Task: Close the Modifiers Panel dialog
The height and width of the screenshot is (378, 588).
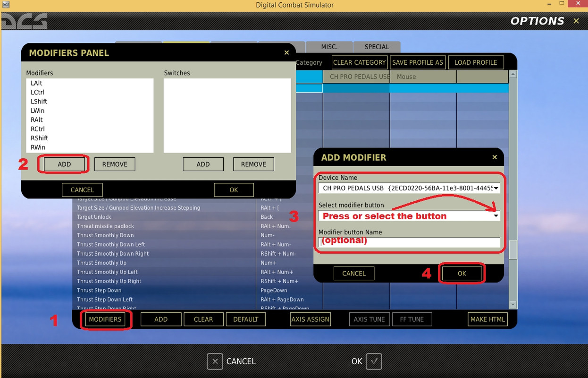Action: [286, 53]
